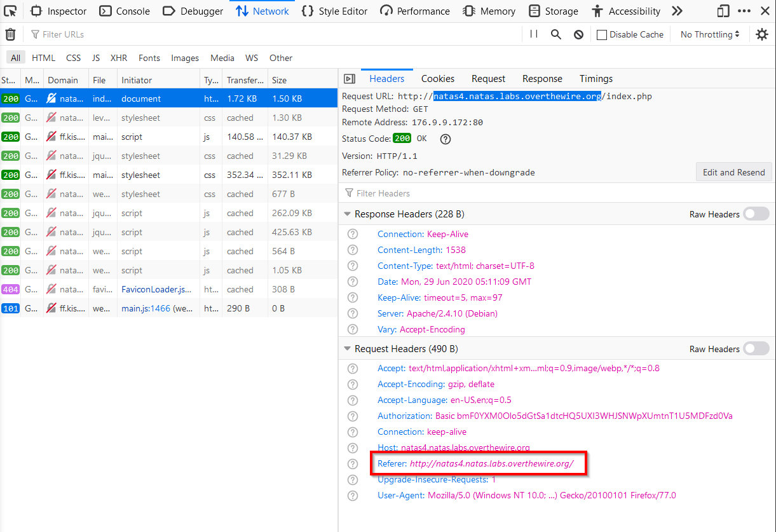Filter requests by XHR type
The width and height of the screenshot is (776, 532).
[119, 58]
